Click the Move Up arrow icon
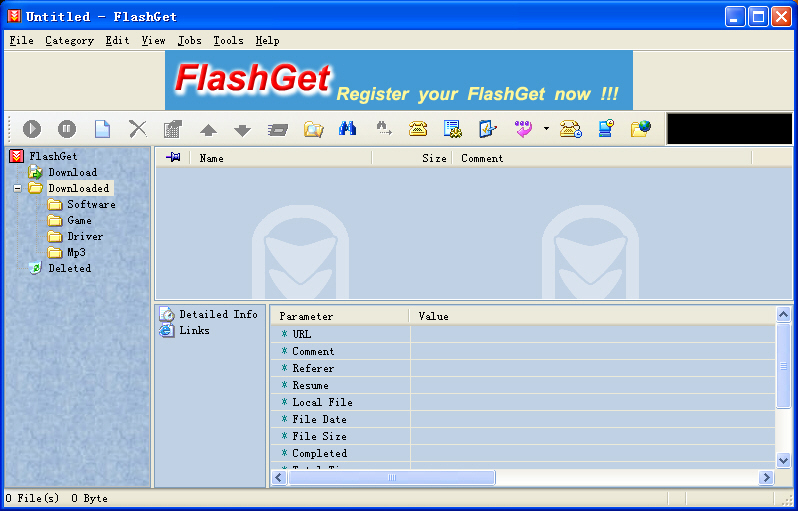 208,130
